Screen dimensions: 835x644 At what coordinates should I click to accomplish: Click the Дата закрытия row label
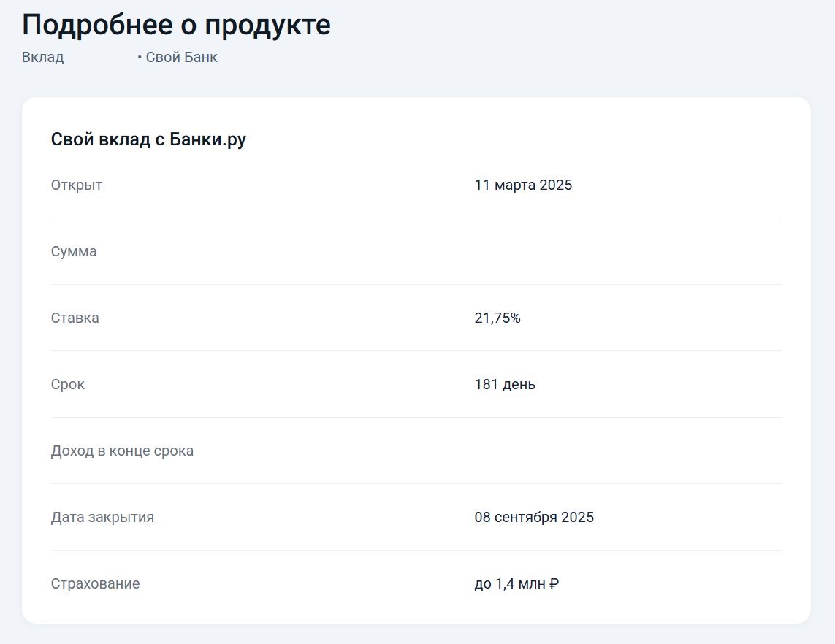tap(102, 518)
